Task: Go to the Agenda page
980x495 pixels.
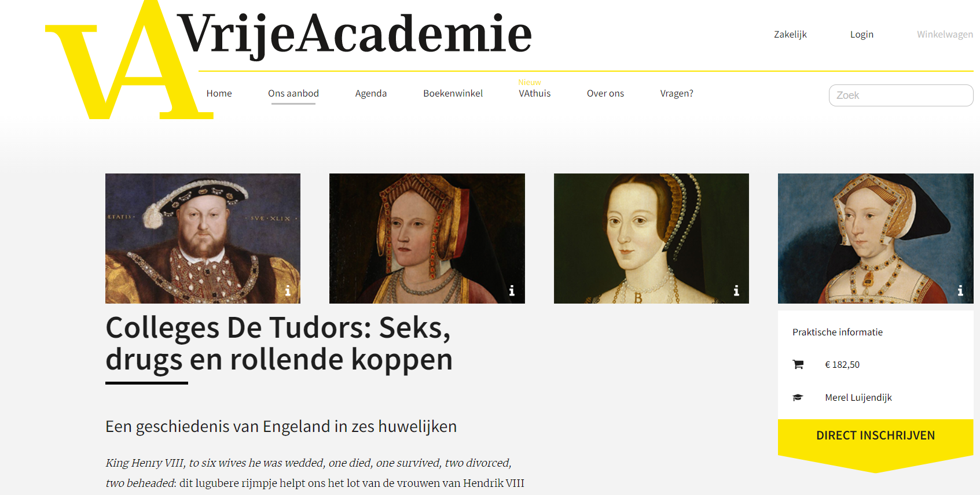Action: click(x=371, y=93)
